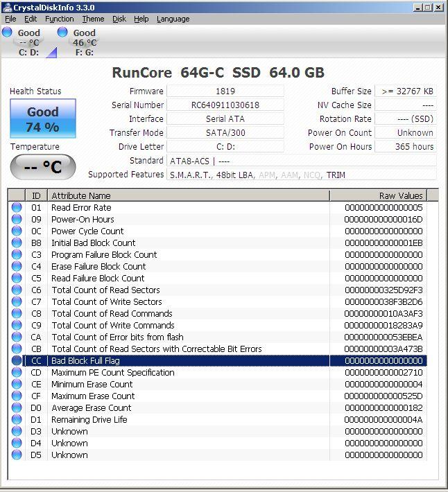
Task: Click status orb for Minimum Erase Count
Action: pyautogui.click(x=17, y=384)
